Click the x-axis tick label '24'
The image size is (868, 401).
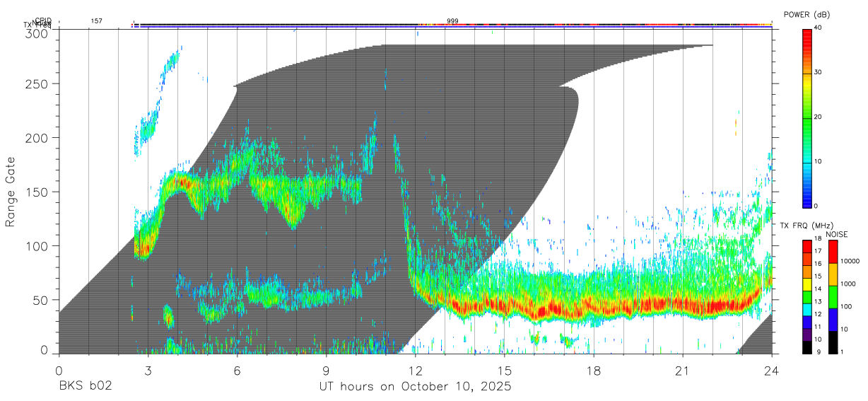772,371
